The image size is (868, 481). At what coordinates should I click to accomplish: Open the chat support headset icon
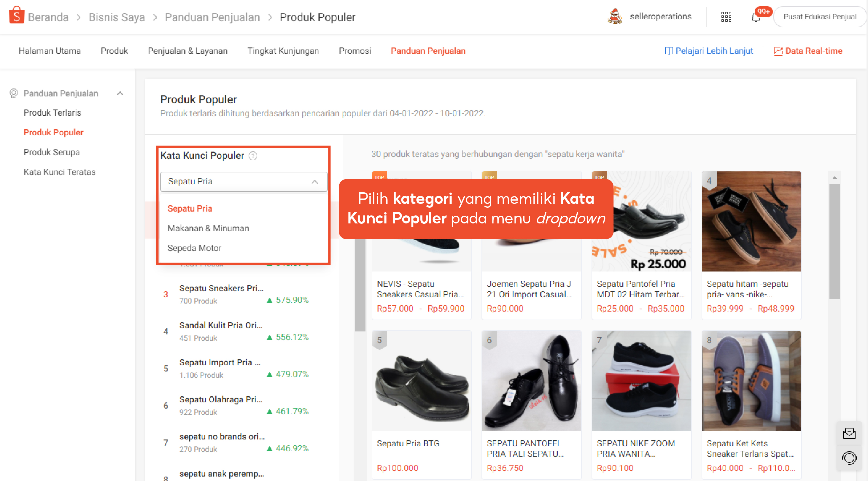pos(848,458)
